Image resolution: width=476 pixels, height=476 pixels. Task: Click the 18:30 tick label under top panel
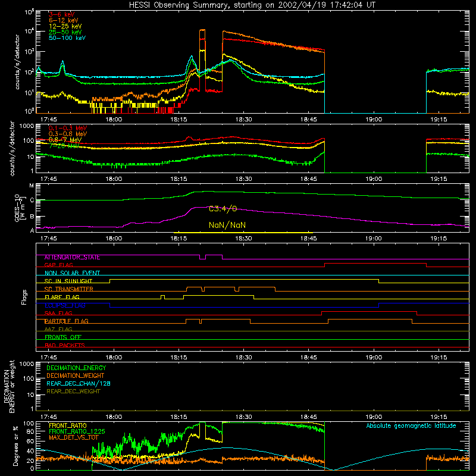click(243, 120)
